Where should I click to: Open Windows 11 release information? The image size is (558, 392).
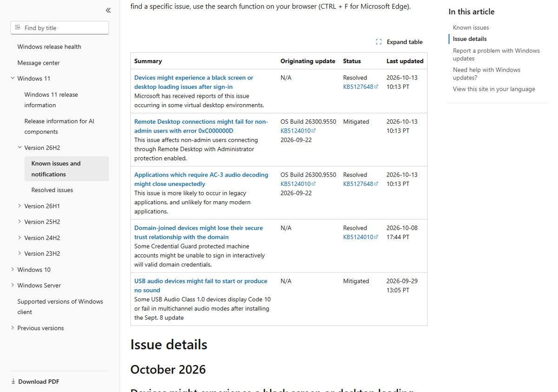point(51,100)
